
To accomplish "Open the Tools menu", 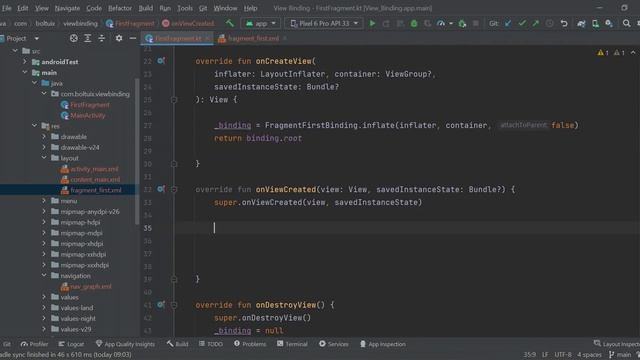I will 185,8.
